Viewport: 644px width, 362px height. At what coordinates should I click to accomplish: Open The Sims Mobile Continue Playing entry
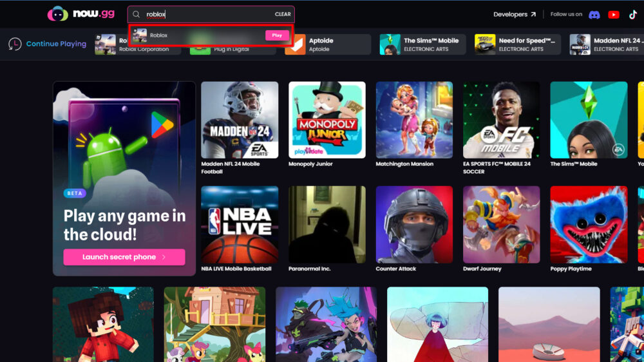tap(422, 44)
